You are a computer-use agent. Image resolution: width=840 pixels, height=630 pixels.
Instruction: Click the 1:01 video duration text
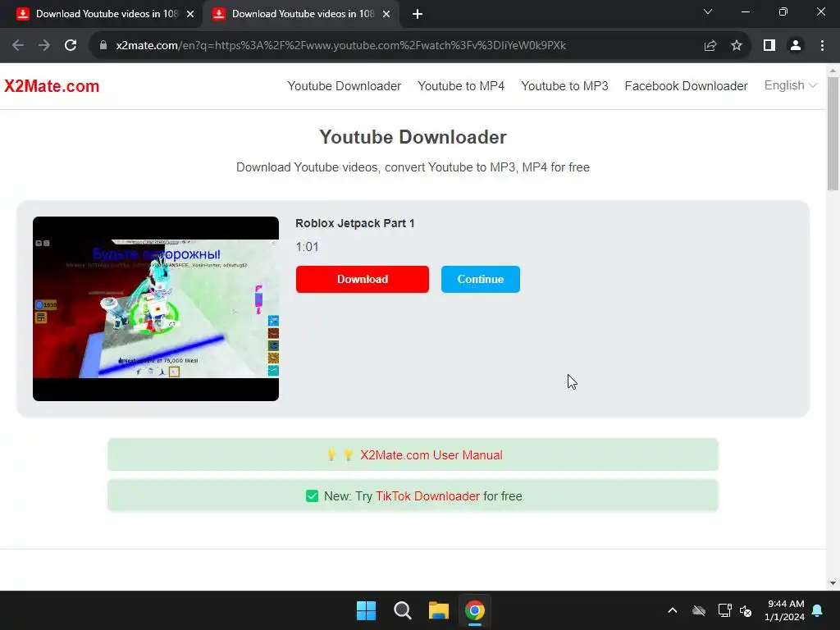click(307, 247)
